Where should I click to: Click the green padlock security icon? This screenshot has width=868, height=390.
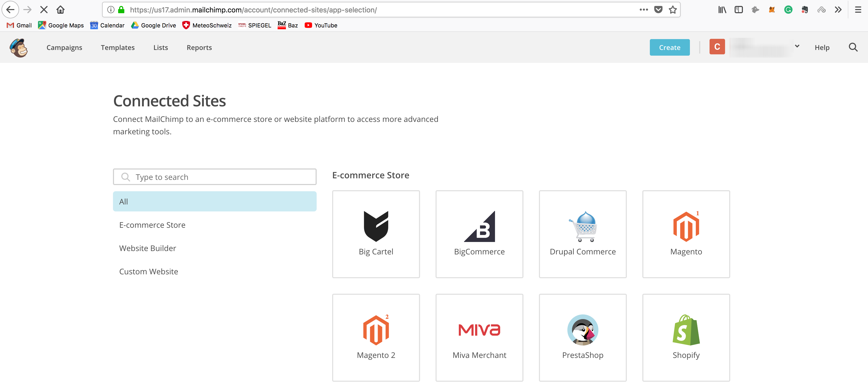121,10
